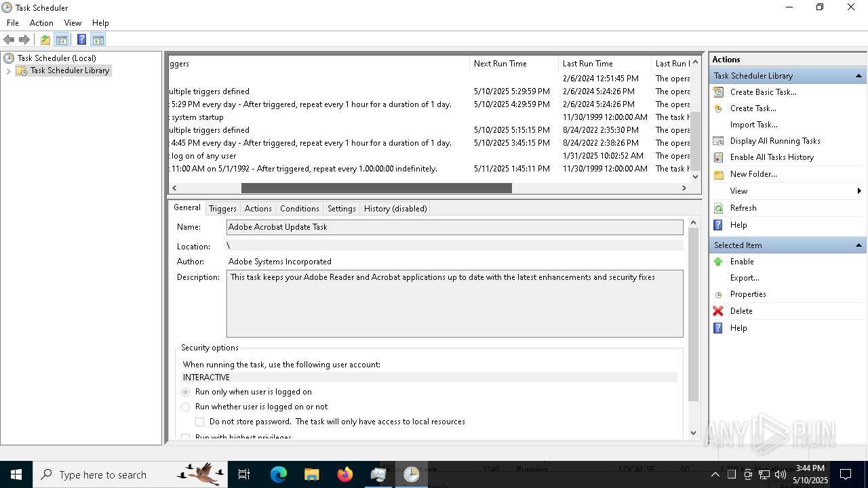Sort by the Next Run Time column header
The height and width of the screenshot is (488, 868).
(x=513, y=64)
